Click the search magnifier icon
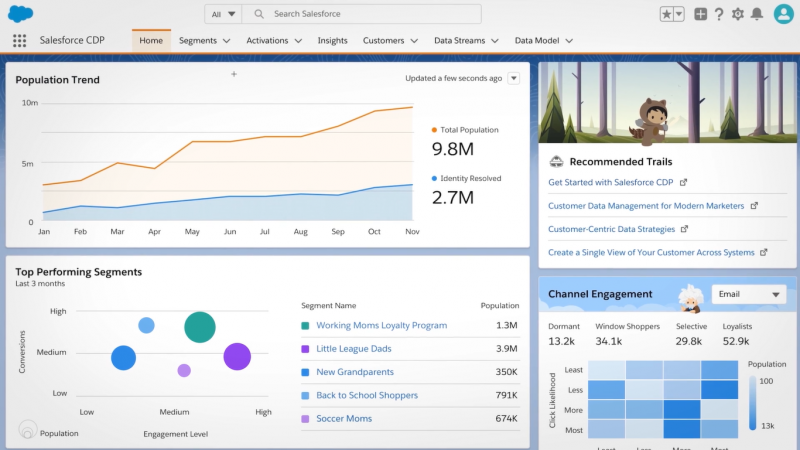The width and height of the screenshot is (800, 450). 259,14
